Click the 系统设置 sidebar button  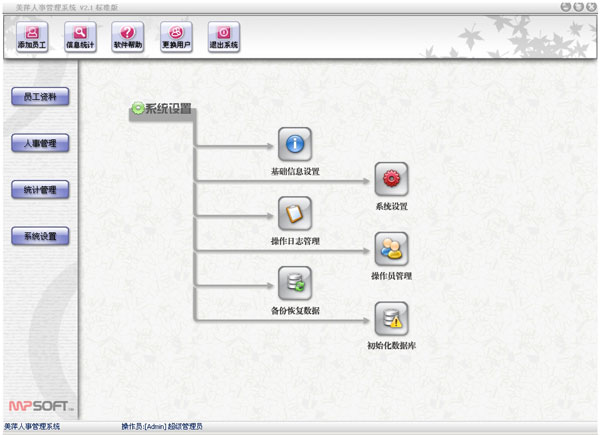coord(40,236)
